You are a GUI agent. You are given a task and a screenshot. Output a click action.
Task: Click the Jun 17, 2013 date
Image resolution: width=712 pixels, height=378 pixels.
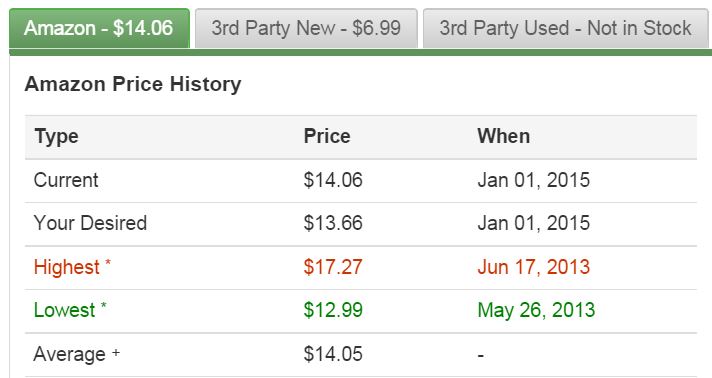pos(534,267)
